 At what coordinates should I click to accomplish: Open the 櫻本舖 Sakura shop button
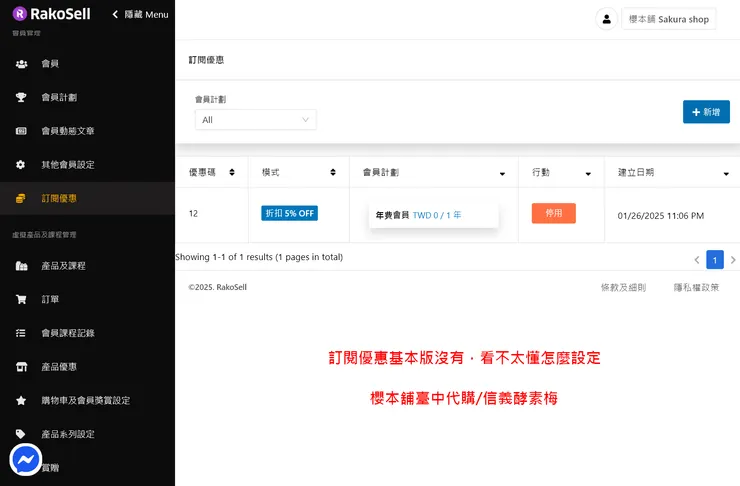[x=669, y=19]
